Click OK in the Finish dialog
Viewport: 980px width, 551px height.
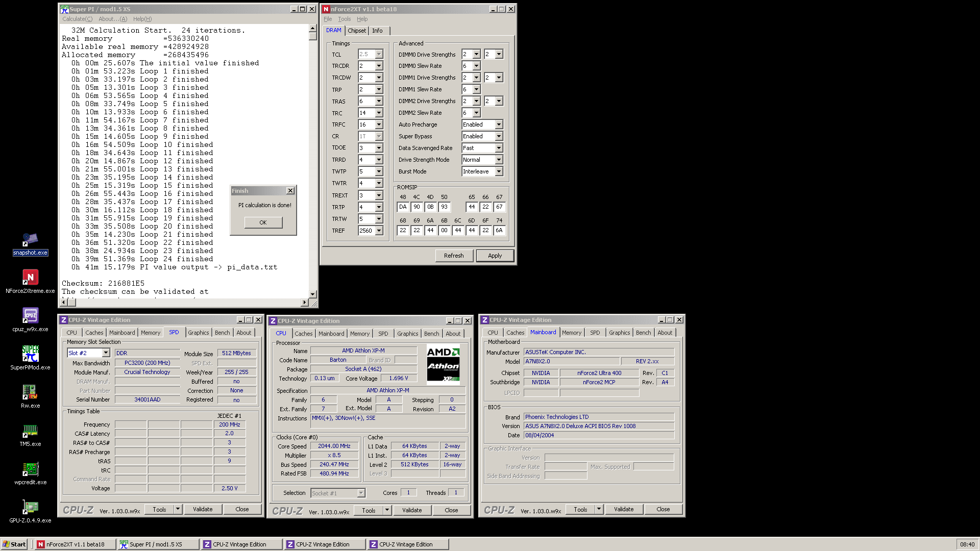pyautogui.click(x=263, y=222)
